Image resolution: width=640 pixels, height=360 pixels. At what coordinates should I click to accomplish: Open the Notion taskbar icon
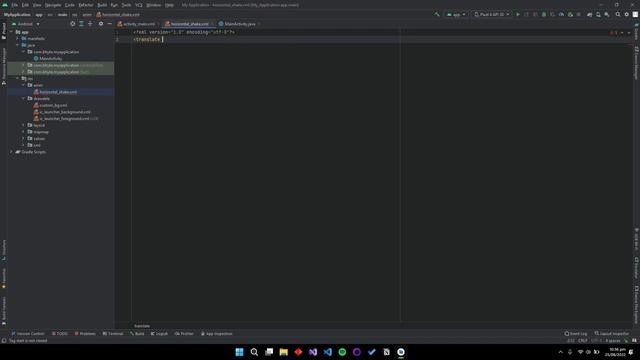[x=386, y=352]
